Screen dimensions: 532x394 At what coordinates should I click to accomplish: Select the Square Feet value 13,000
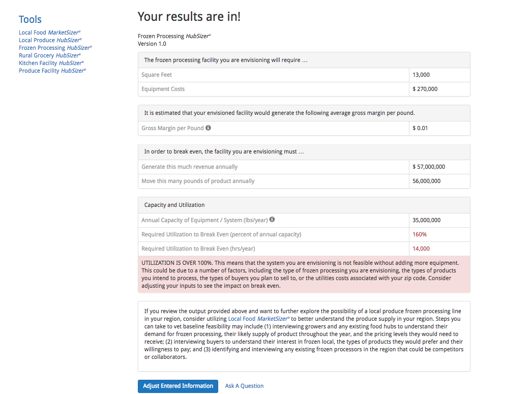coord(421,75)
